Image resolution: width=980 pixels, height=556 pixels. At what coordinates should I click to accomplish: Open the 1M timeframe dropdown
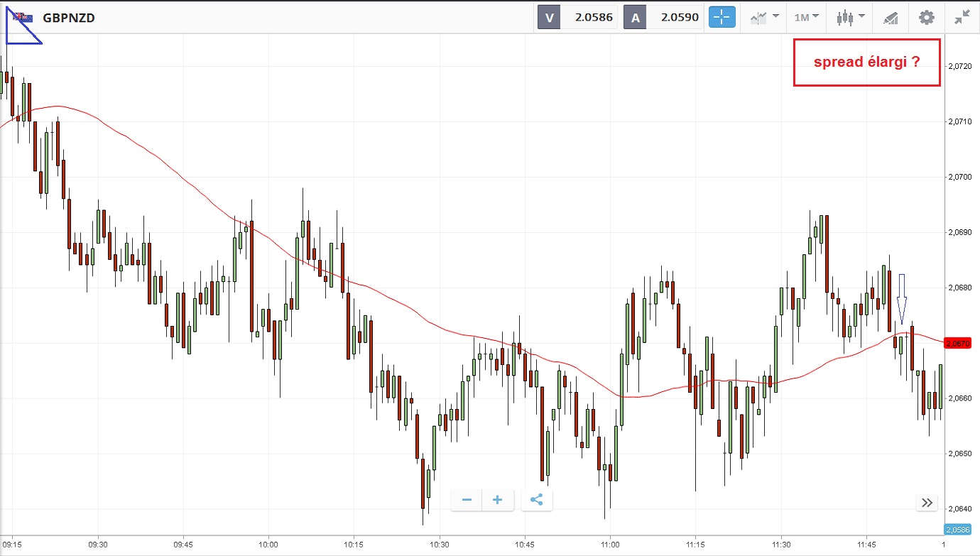pos(806,17)
